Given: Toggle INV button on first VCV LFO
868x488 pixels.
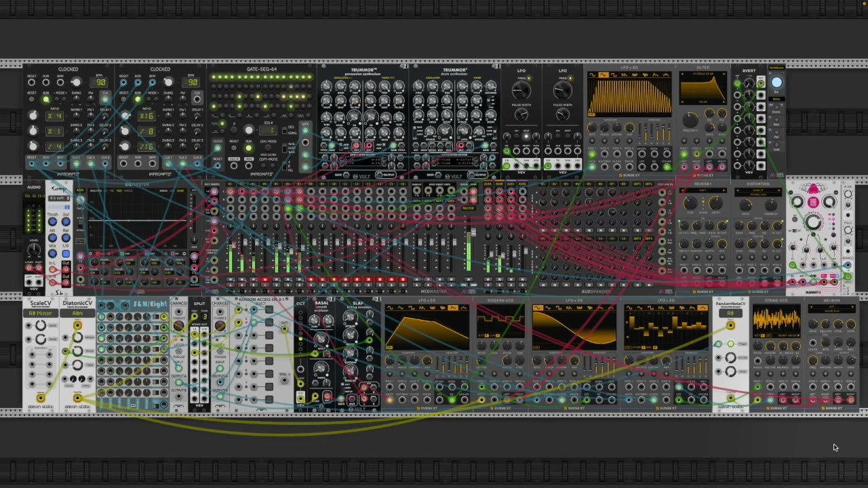Looking at the screenshot, I should click(517, 136).
